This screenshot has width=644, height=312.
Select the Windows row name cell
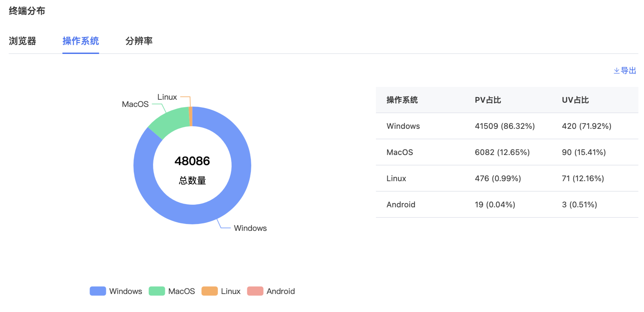tap(403, 126)
